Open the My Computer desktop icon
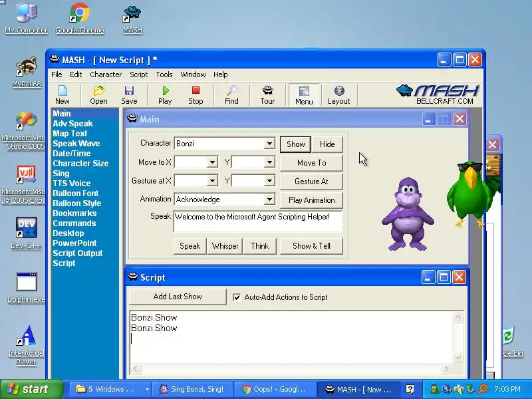 (26, 18)
